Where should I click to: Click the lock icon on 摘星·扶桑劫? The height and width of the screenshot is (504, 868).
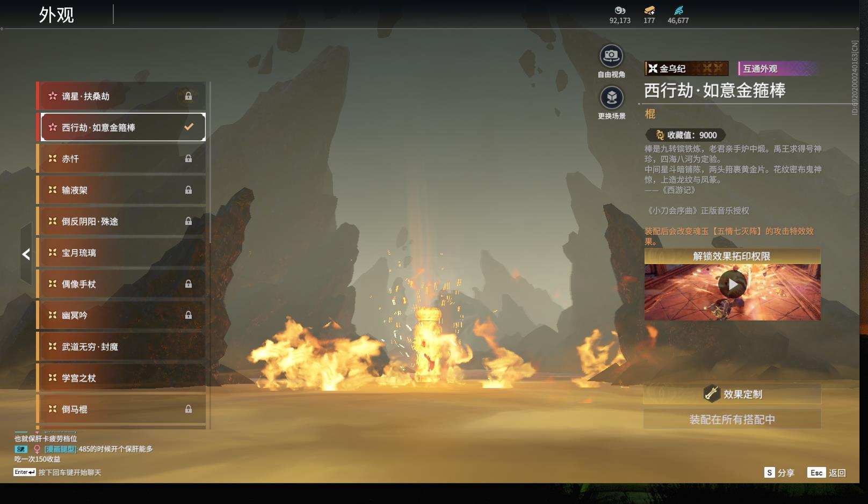point(189,96)
